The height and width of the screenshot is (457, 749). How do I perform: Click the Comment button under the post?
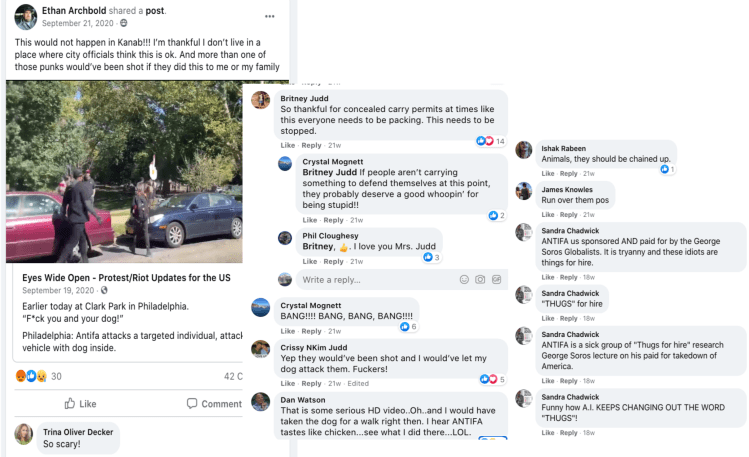[x=214, y=404]
